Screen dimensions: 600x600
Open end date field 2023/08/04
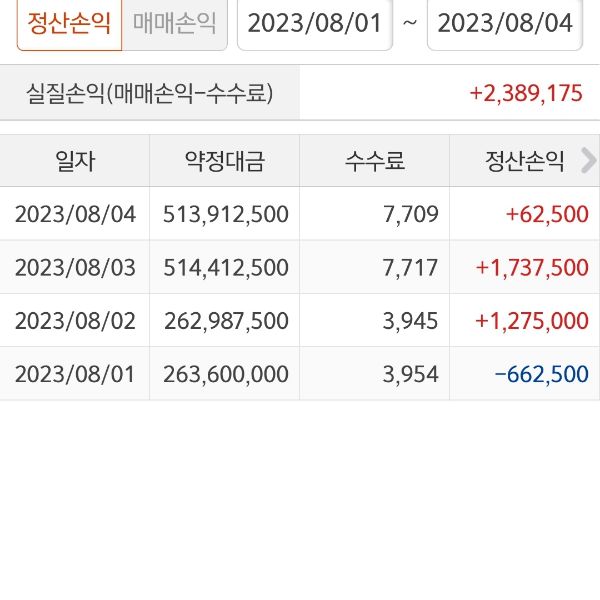[504, 24]
